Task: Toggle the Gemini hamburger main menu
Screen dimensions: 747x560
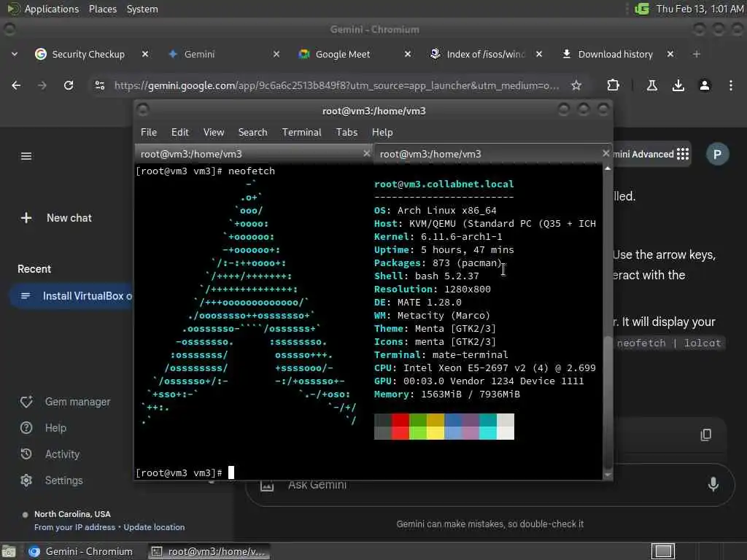Action: coord(26,156)
